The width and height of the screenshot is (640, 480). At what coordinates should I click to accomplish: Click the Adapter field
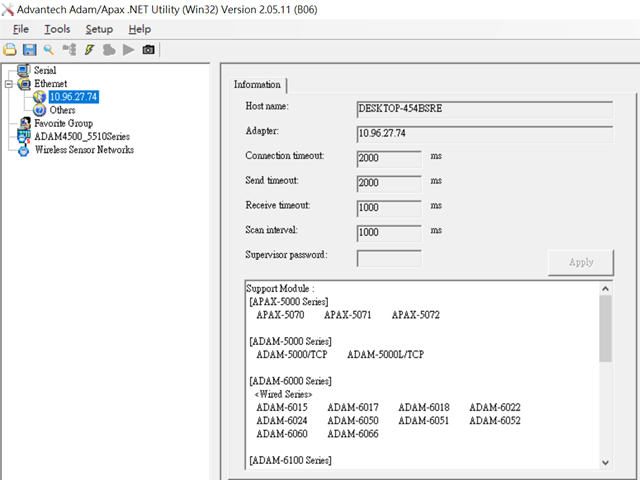(x=484, y=134)
